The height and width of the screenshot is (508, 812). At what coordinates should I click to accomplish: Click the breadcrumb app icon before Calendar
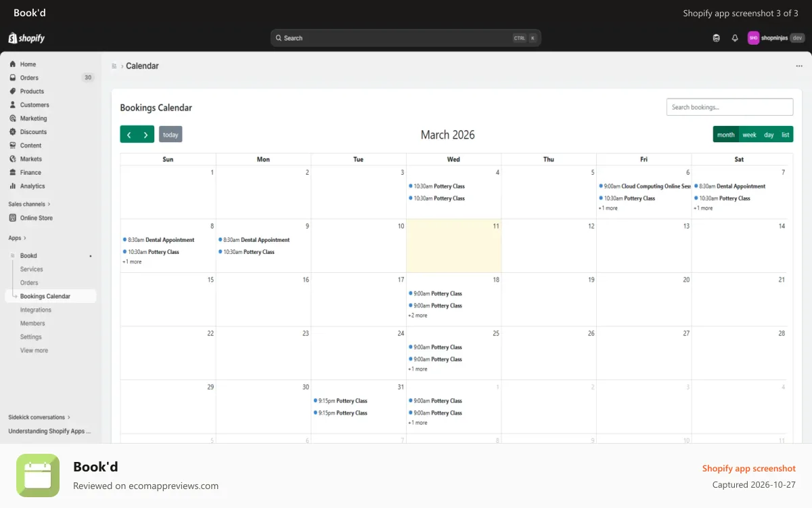click(114, 66)
